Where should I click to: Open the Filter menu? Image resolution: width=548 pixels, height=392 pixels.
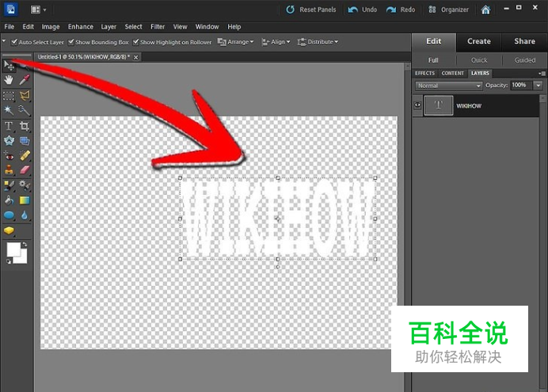click(x=158, y=27)
